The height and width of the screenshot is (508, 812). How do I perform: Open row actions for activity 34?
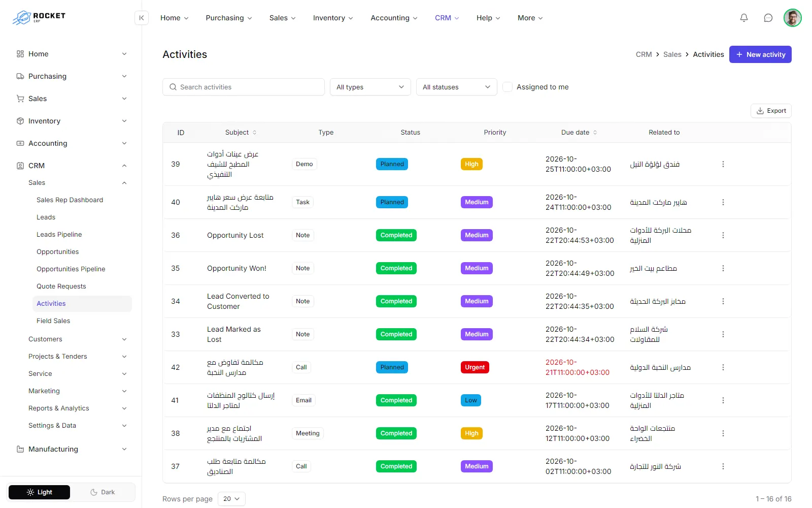[723, 301]
